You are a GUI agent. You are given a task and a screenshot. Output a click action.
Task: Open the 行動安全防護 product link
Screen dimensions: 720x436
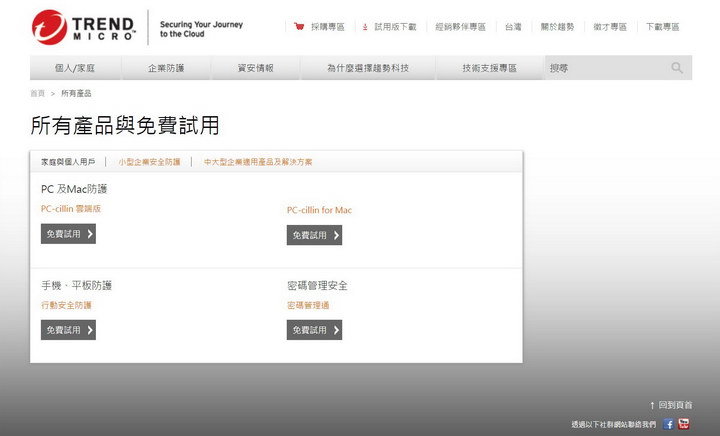(66, 305)
